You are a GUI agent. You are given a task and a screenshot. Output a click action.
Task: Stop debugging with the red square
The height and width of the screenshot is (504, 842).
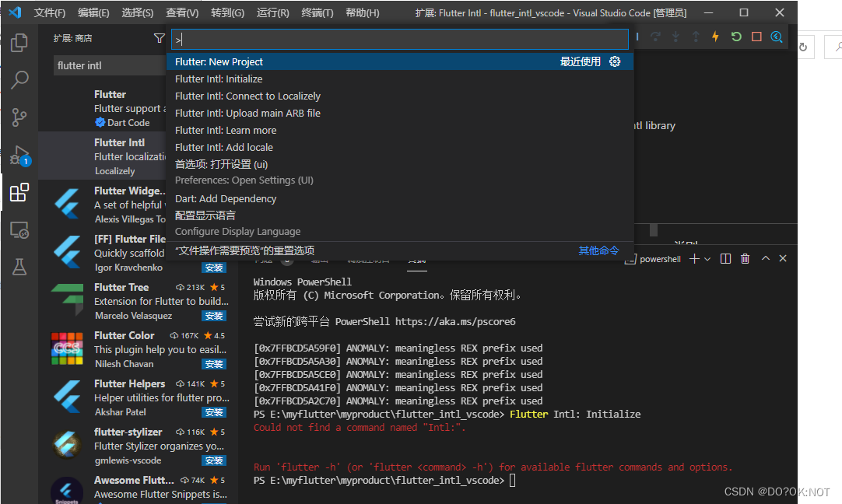click(756, 37)
